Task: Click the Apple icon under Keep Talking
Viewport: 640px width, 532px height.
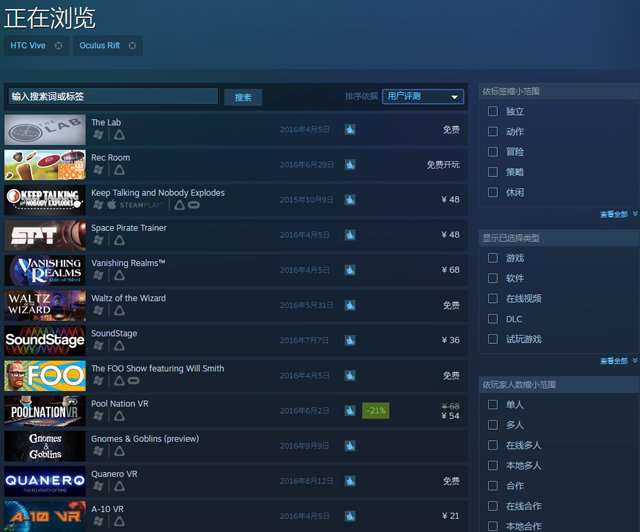Action: click(x=111, y=205)
